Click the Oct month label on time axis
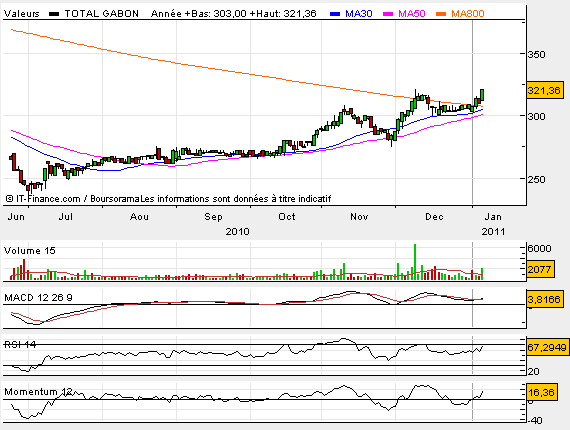Viewport: 570px width, 430px height. pyautogui.click(x=287, y=217)
